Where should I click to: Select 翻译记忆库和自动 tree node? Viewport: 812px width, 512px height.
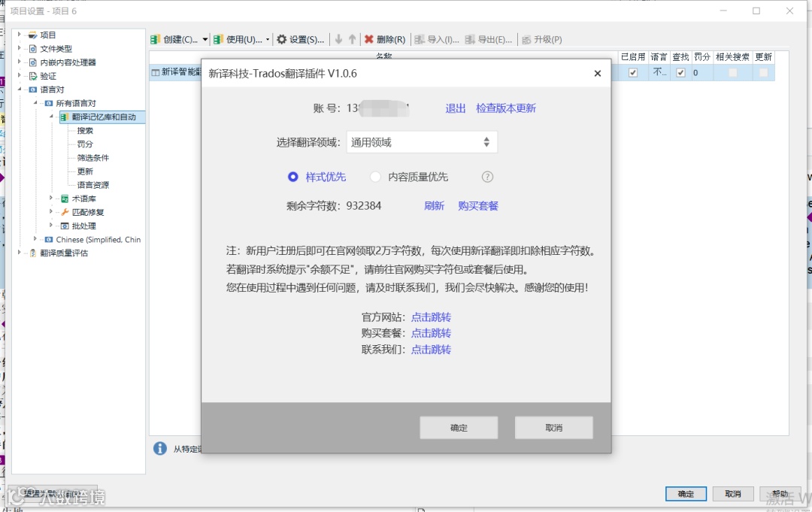(103, 117)
